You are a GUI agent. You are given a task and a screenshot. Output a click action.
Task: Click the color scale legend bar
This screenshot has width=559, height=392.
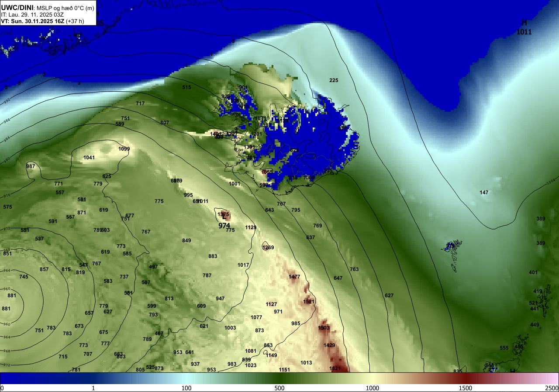[x=279, y=378]
